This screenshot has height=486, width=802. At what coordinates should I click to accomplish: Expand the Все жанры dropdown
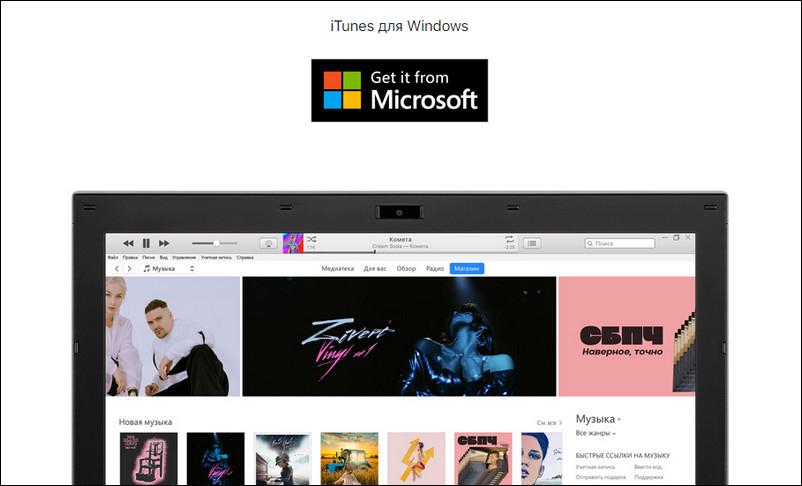[x=595, y=433]
